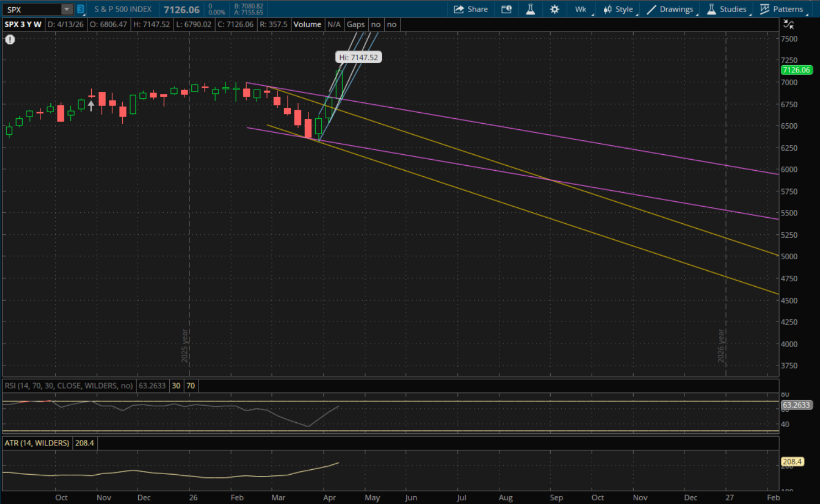820x504 pixels.
Task: Open the Wk timeframe dropdown
Action: tap(581, 9)
